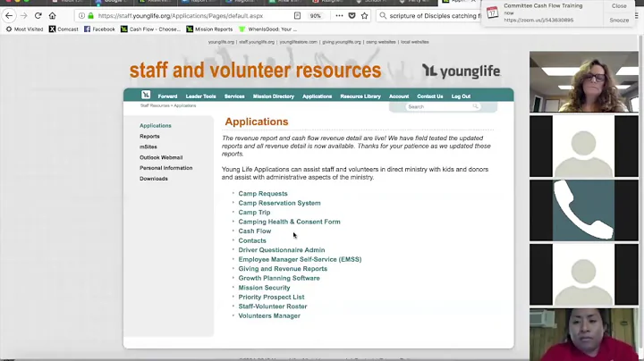Open Downloads in the sidebar

click(x=154, y=179)
